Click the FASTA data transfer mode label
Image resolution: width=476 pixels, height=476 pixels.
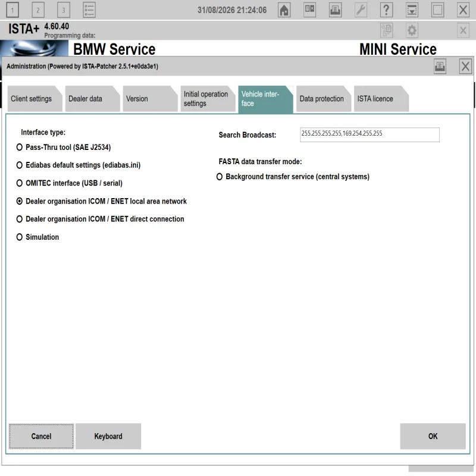click(x=260, y=161)
